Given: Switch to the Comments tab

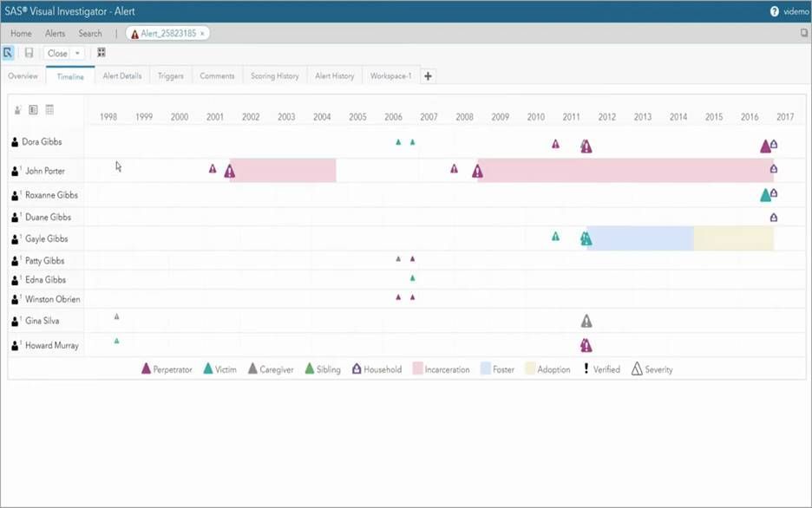Looking at the screenshot, I should [x=217, y=75].
